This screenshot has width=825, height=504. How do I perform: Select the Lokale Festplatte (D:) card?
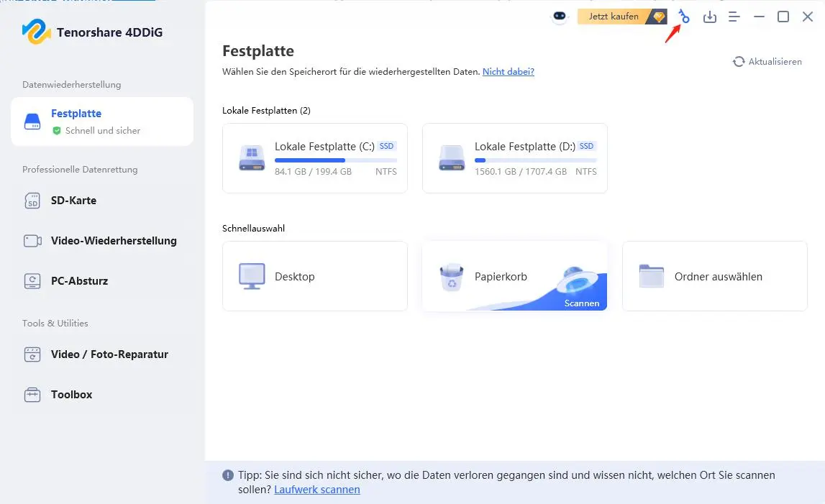514,158
